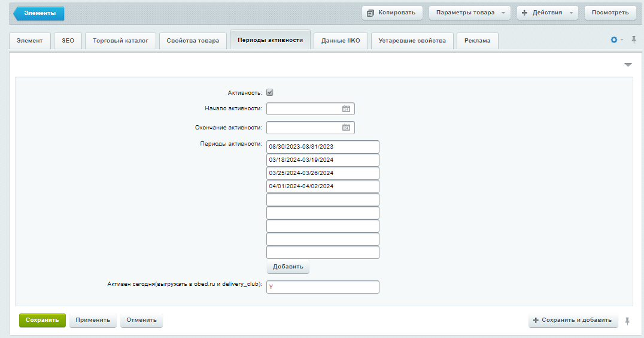644x338 pixels.
Task: Open calendar picker for Окончание активности
Action: (346, 128)
